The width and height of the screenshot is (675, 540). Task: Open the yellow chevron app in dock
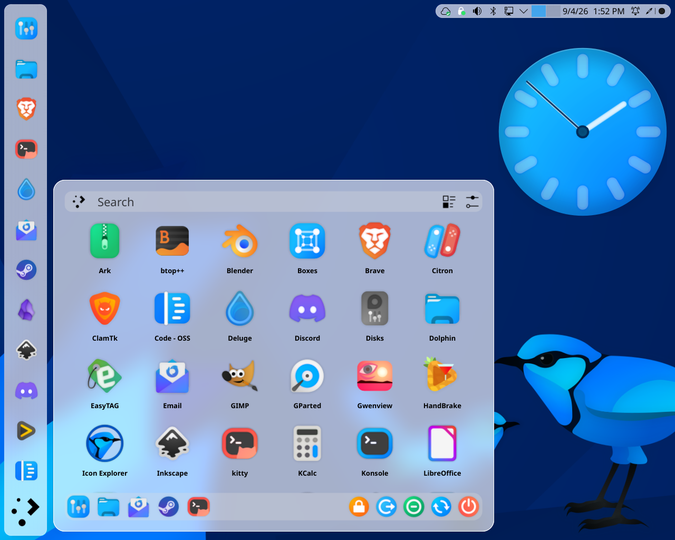click(x=26, y=431)
